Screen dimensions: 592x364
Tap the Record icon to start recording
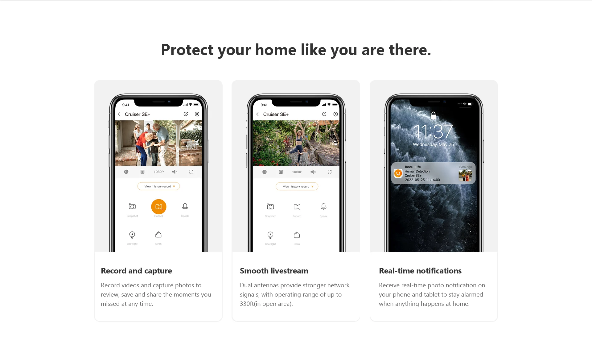tap(158, 207)
